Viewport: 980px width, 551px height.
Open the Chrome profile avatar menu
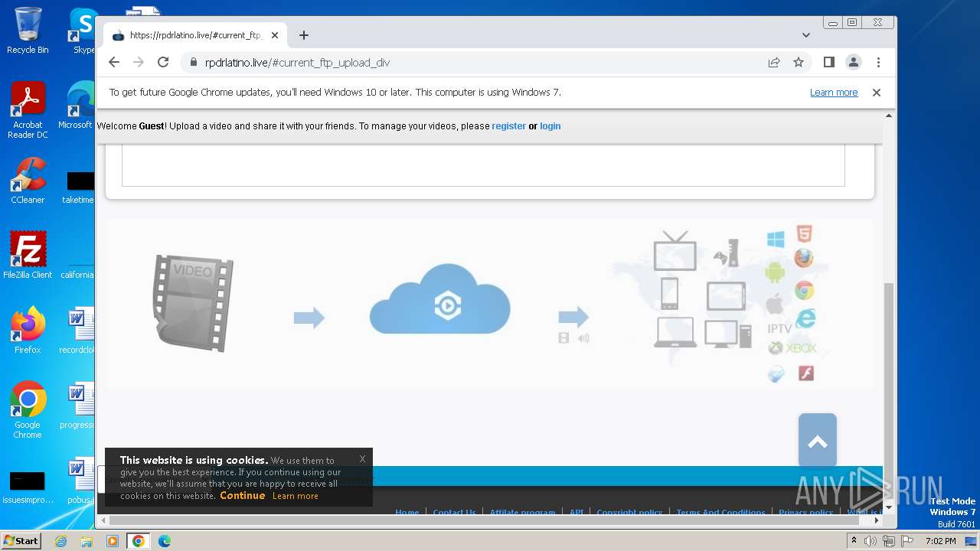854,62
